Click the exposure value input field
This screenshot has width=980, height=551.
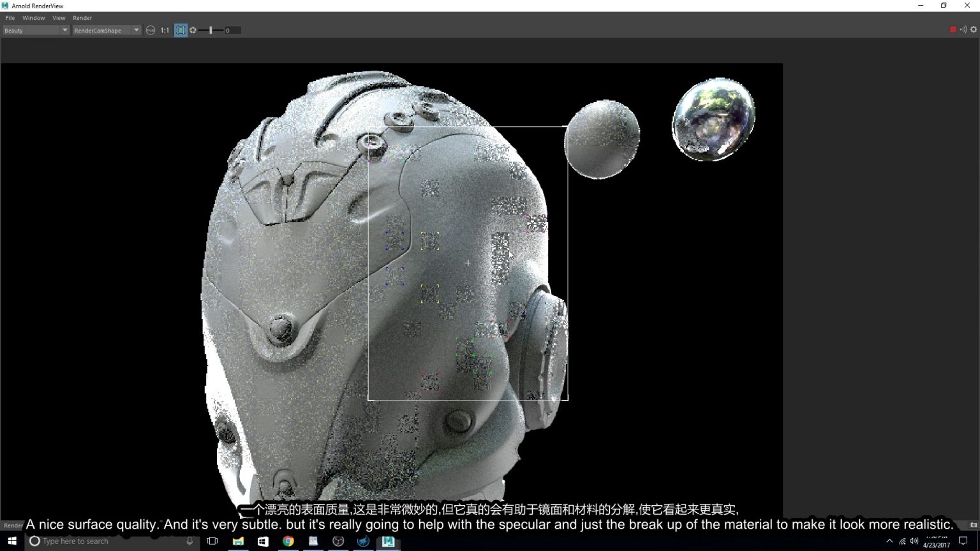[232, 30]
